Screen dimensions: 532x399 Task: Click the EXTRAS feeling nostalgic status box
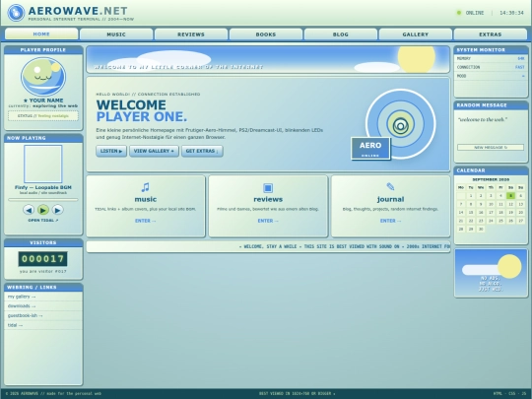[x=43, y=115]
